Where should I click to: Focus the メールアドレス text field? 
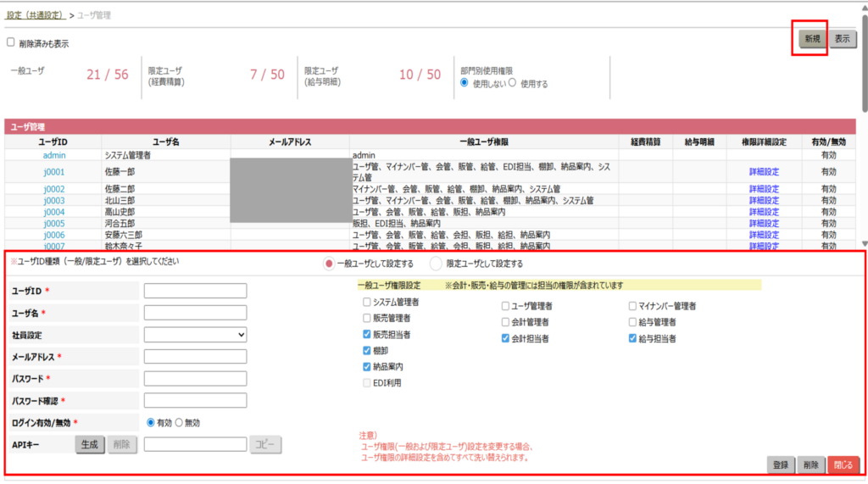[195, 357]
